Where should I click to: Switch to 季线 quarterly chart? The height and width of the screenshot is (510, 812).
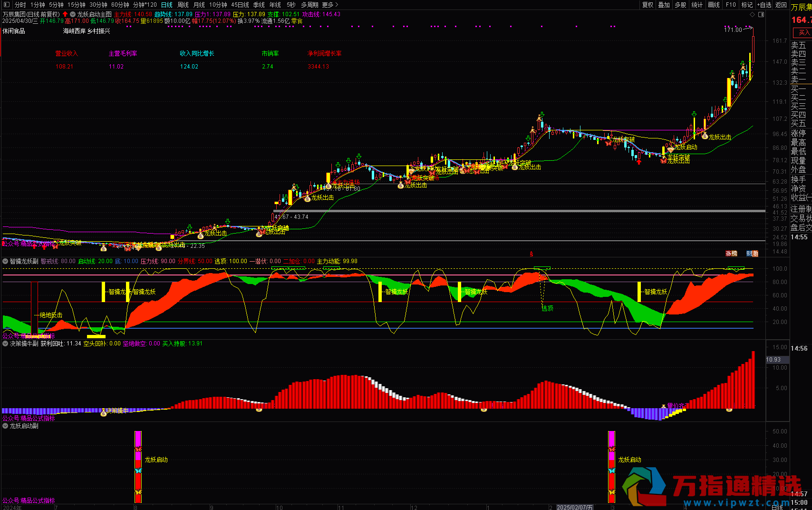tap(259, 5)
